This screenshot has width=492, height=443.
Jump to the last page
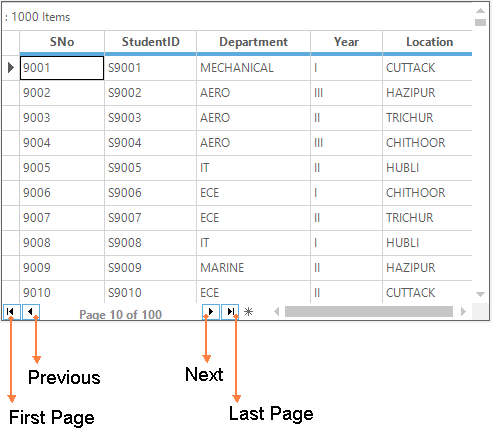[230, 312]
